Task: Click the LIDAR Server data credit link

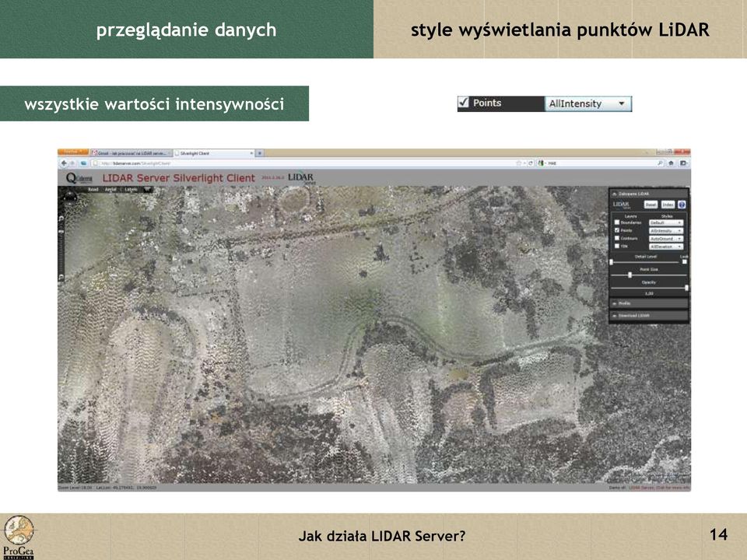Action: pyautogui.click(x=659, y=488)
